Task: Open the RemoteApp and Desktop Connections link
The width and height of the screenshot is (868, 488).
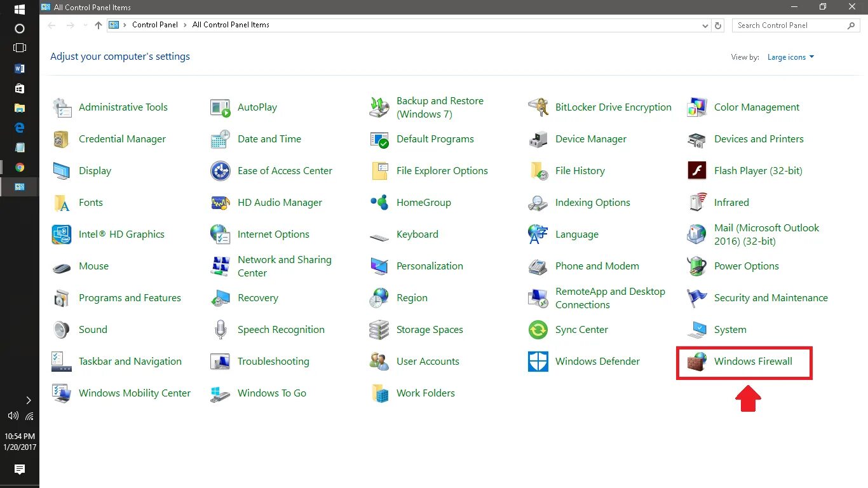Action: coord(610,298)
